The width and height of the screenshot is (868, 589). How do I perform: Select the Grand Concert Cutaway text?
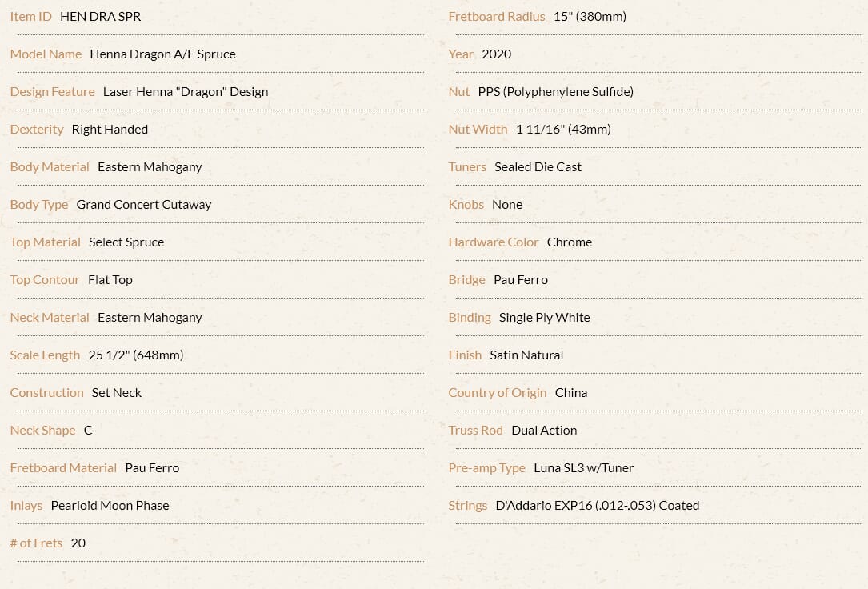click(144, 205)
